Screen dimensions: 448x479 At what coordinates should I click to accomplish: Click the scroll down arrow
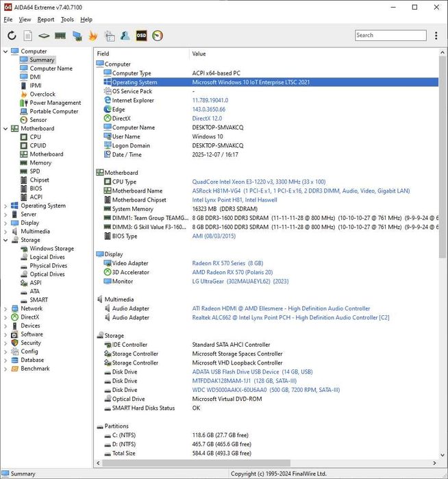[x=443, y=455]
